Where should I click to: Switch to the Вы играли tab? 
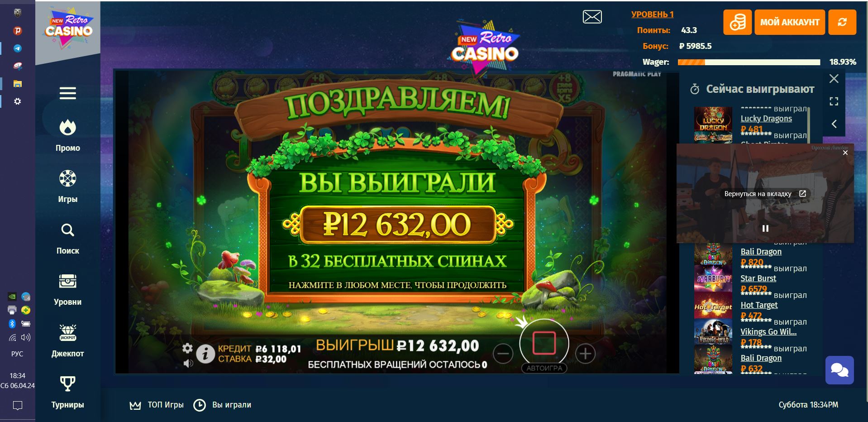click(x=222, y=405)
